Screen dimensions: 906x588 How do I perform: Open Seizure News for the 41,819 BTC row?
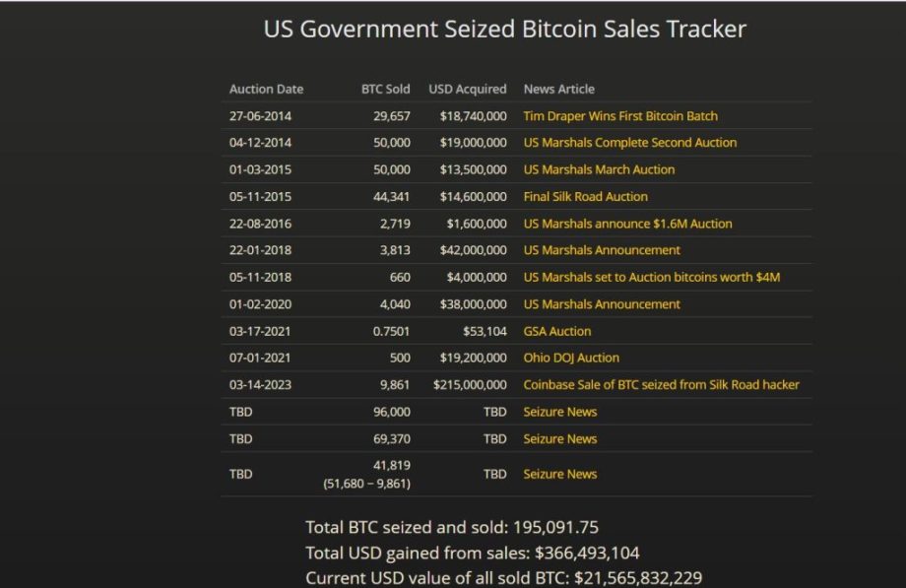click(x=559, y=475)
